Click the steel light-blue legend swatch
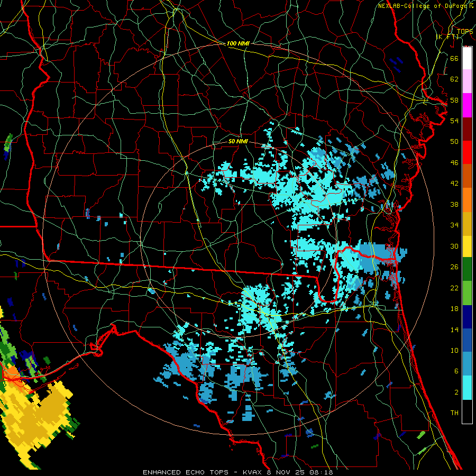The width and height of the screenshot is (476, 476). pyautogui.click(x=467, y=364)
